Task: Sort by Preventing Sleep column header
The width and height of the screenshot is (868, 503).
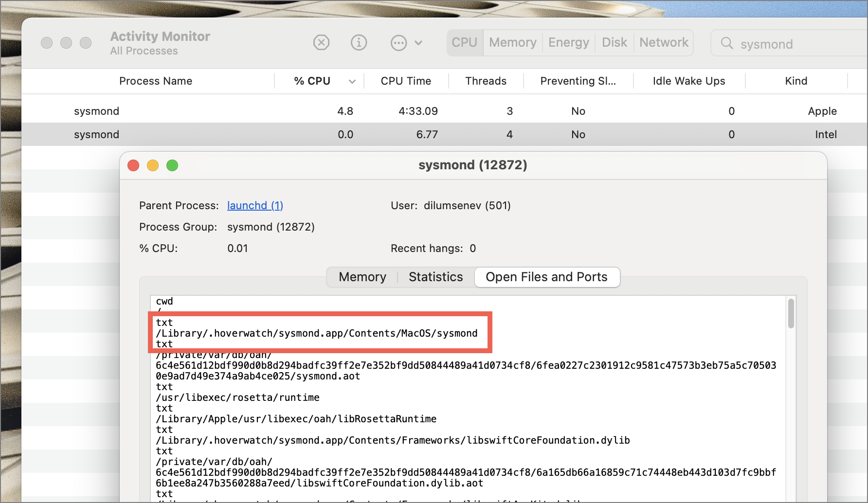Action: tap(578, 81)
